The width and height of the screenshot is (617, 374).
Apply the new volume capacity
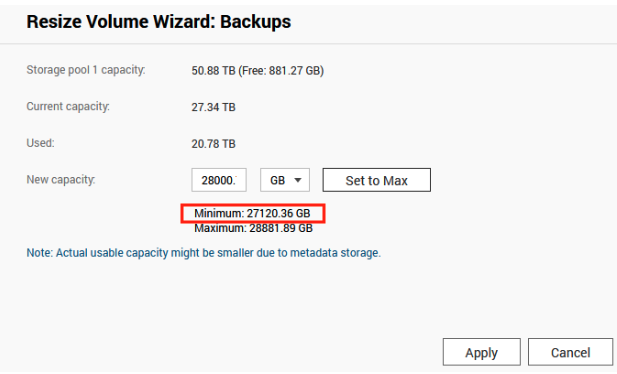point(482,352)
